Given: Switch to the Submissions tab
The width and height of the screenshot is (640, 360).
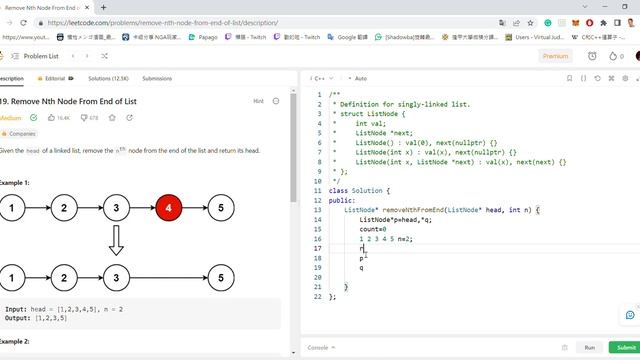Looking at the screenshot, I should pos(157,78).
